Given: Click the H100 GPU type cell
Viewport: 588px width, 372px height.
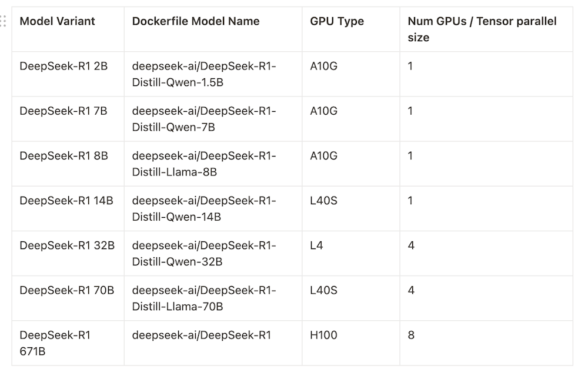Looking at the screenshot, I should [351, 343].
